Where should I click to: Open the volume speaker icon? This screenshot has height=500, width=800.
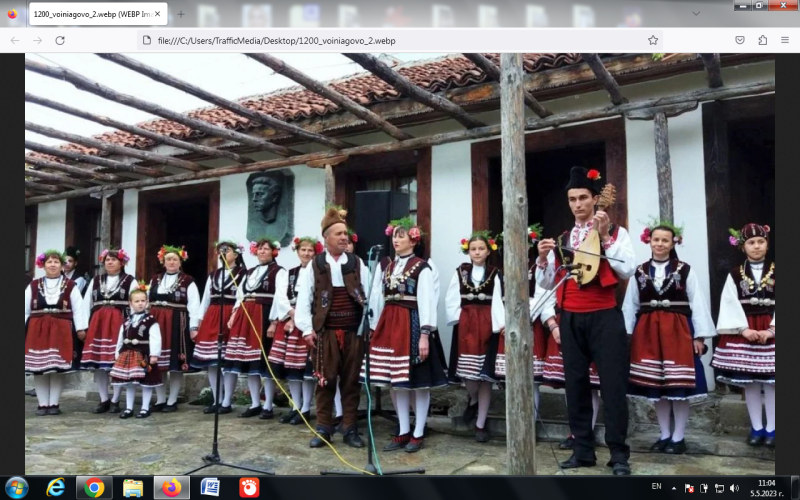(x=735, y=488)
